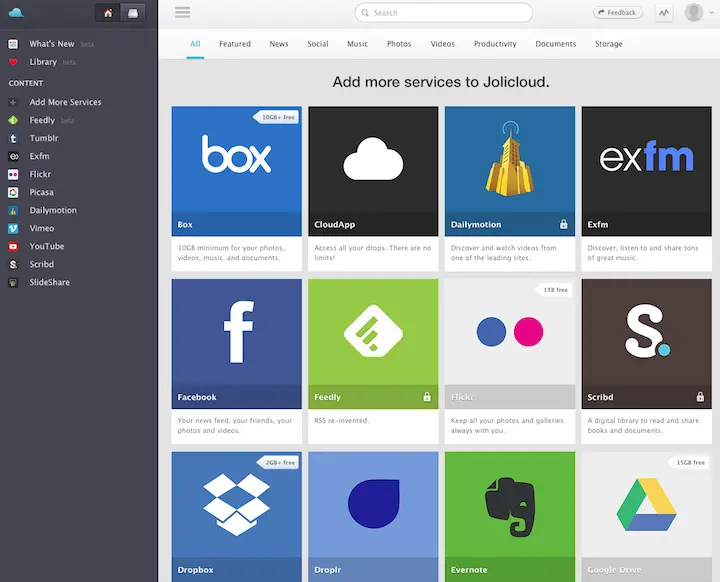
Task: Add the Evernote service tile
Action: tap(510, 517)
